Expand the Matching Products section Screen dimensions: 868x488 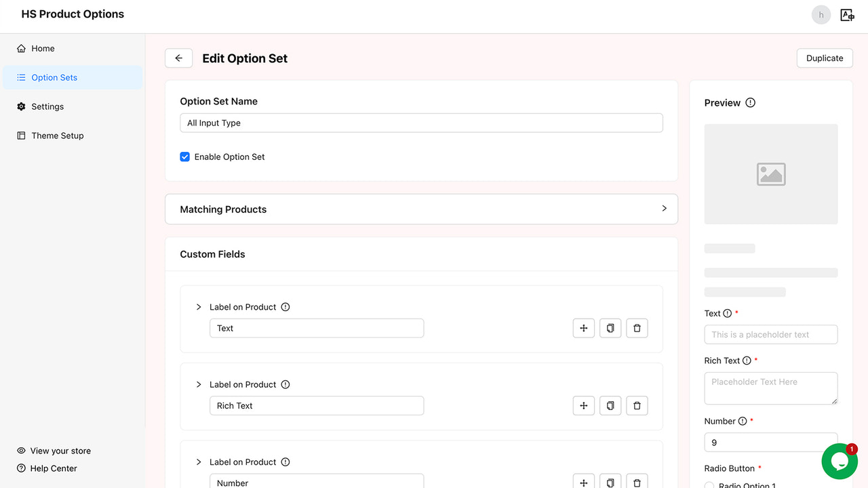pyautogui.click(x=664, y=209)
